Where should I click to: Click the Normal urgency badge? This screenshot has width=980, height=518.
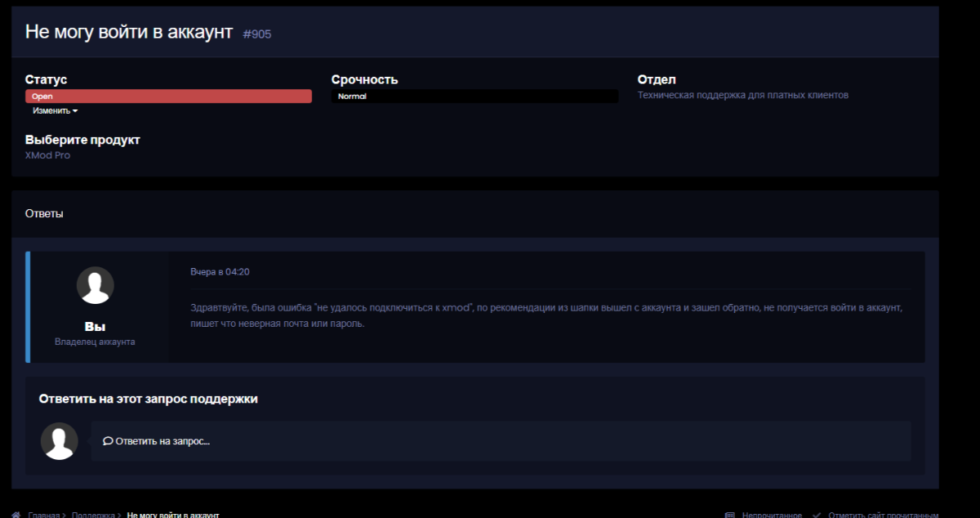coord(474,96)
